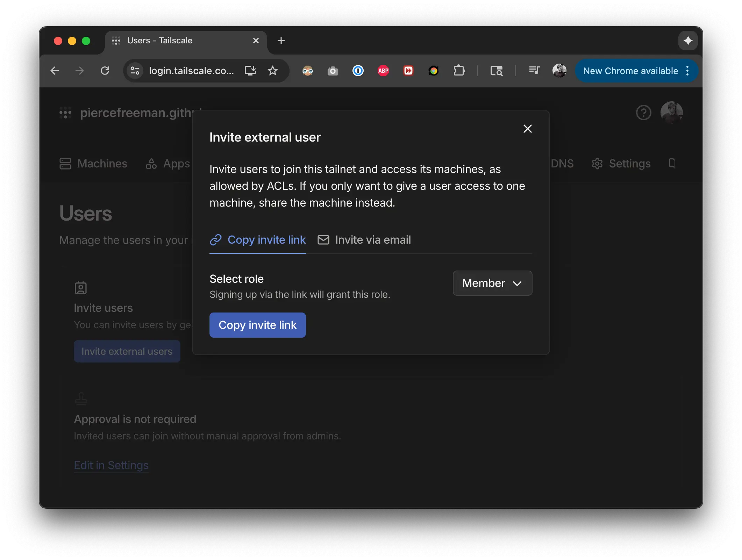742x560 pixels.
Task: Reload the current page
Action: (105, 71)
